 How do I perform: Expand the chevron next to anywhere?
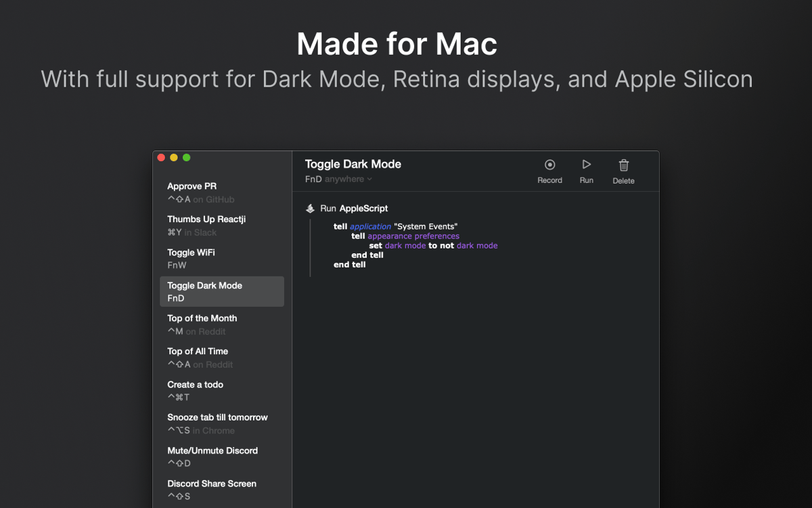tap(368, 179)
